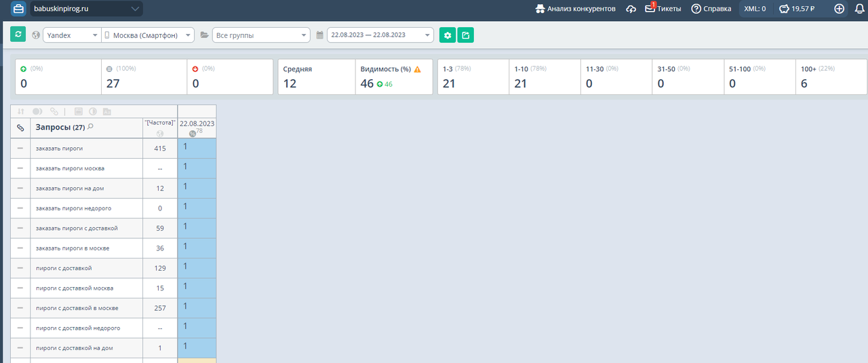
Task: Open Анализ конкурентов
Action: coord(575,9)
